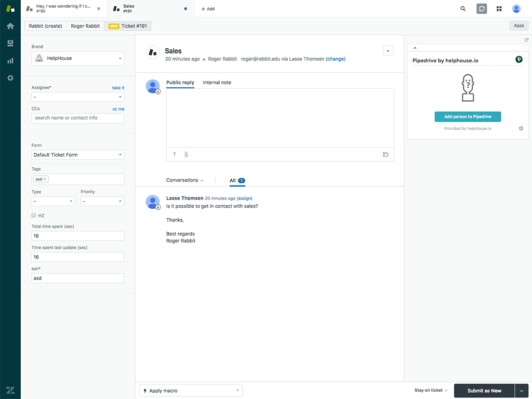Click the (assign) link
532x399 pixels.
pyautogui.click(x=245, y=198)
